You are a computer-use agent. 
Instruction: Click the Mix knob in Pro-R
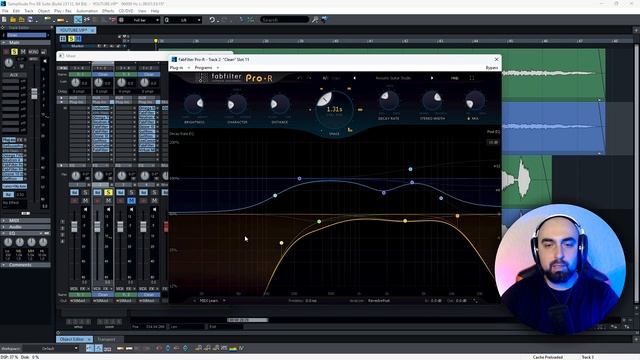pos(475,100)
